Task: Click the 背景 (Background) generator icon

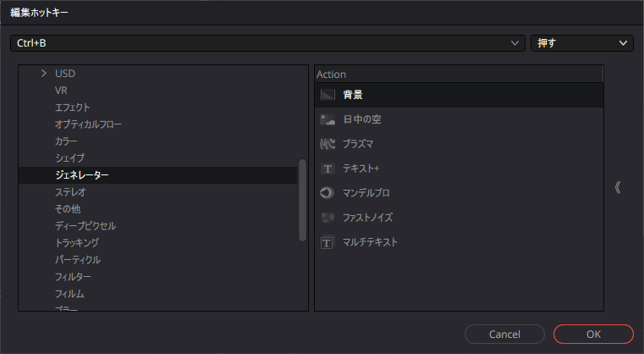Action: tap(328, 95)
